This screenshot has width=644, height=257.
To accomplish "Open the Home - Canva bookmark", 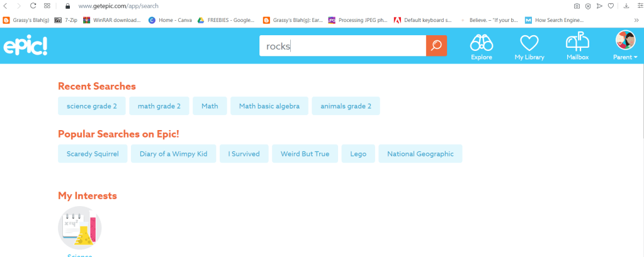I will point(170,19).
